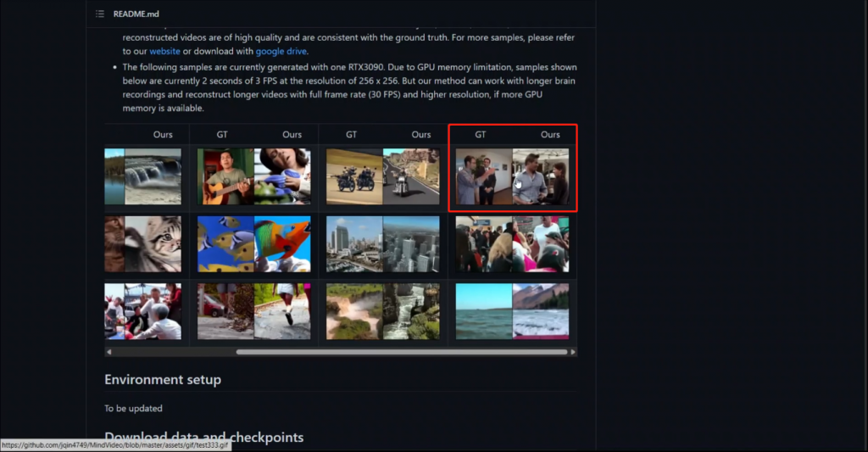Open the city skyline sample thumbnail
The image size is (868, 452).
click(x=383, y=244)
